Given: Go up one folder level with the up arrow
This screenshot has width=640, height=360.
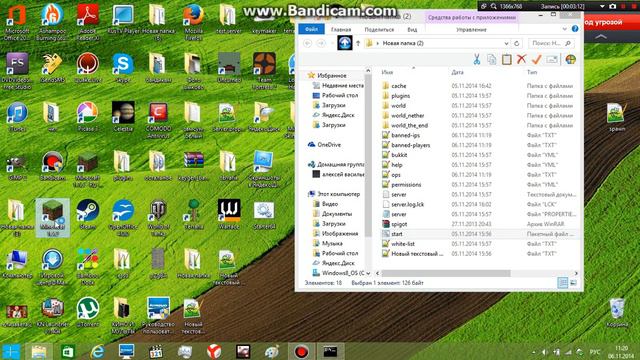Looking at the screenshot, I should click(358, 43).
